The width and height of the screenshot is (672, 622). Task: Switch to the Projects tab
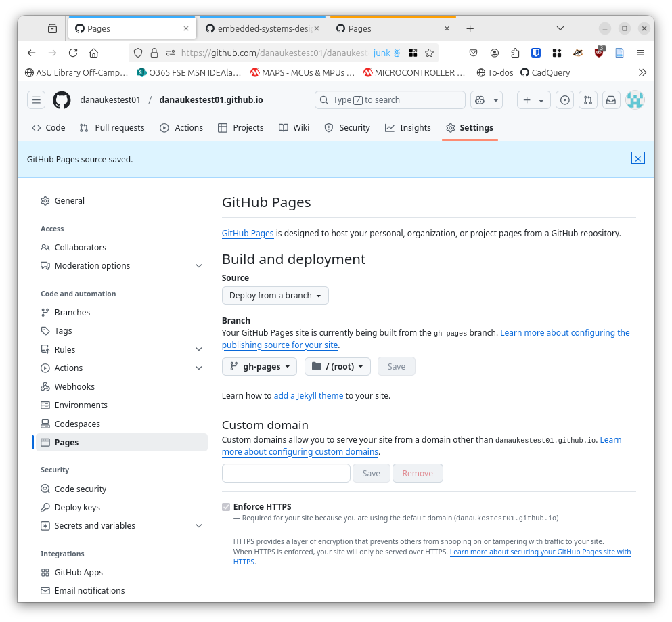coord(241,128)
